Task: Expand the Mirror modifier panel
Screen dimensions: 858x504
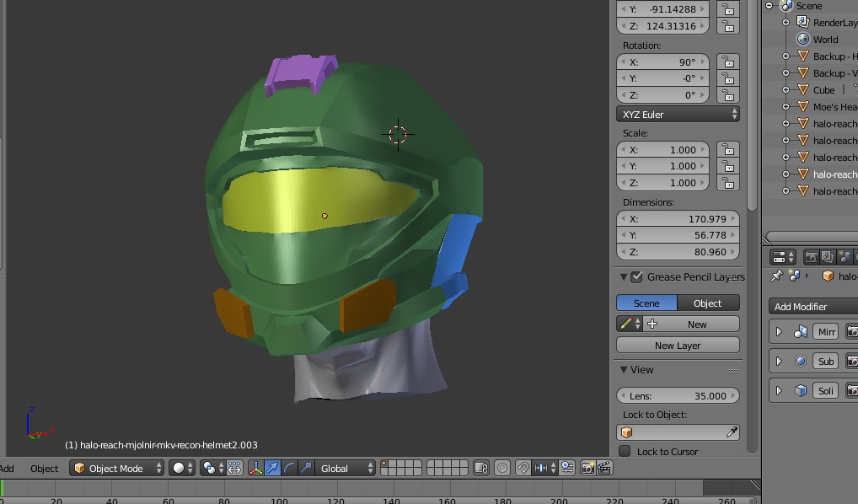Action: click(x=780, y=331)
